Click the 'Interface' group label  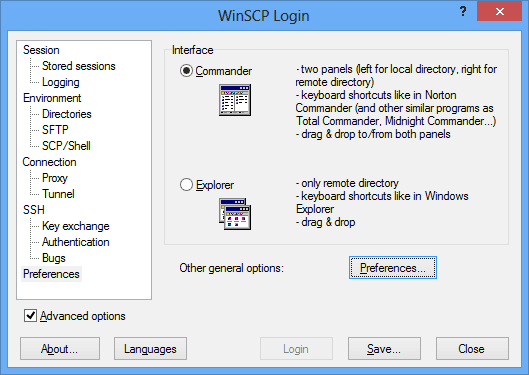[x=192, y=50]
